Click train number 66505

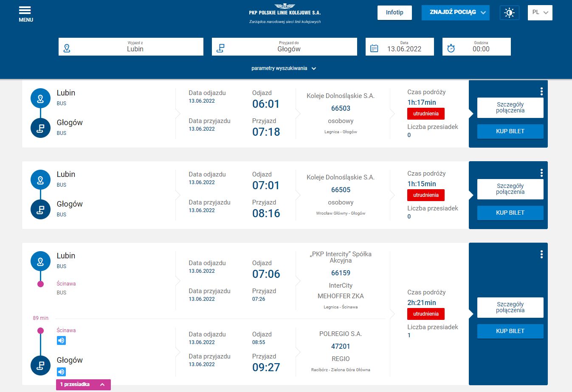click(341, 190)
